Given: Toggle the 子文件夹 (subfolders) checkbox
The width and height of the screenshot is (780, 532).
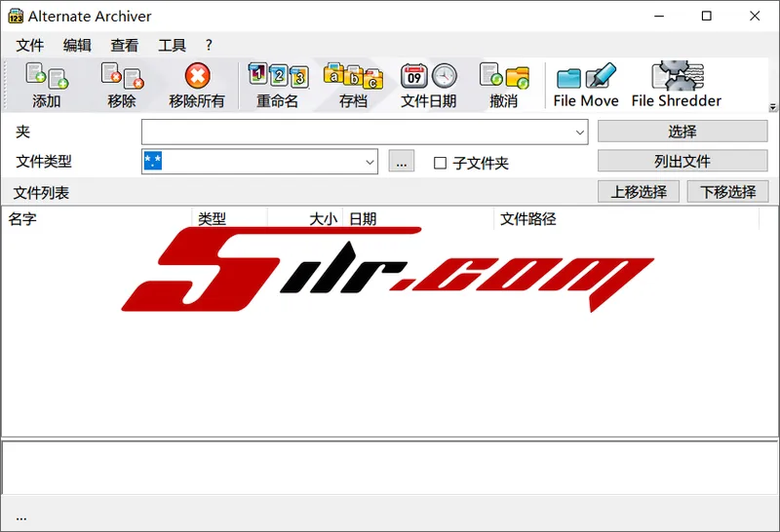Looking at the screenshot, I should tap(440, 163).
